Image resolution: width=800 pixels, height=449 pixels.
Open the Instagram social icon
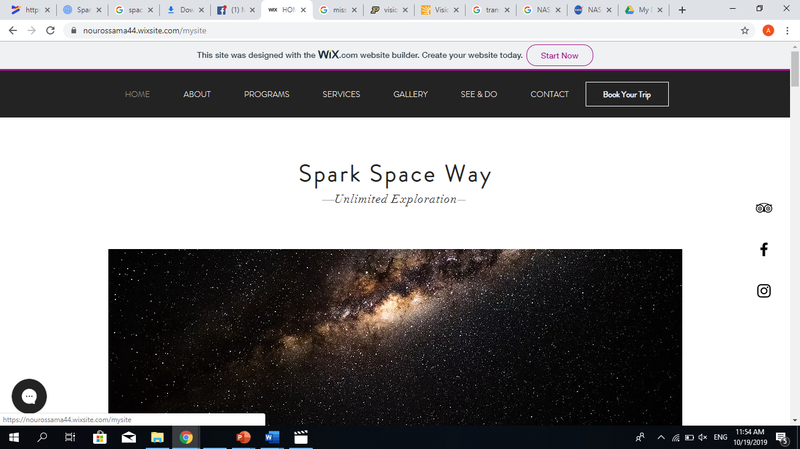(763, 291)
